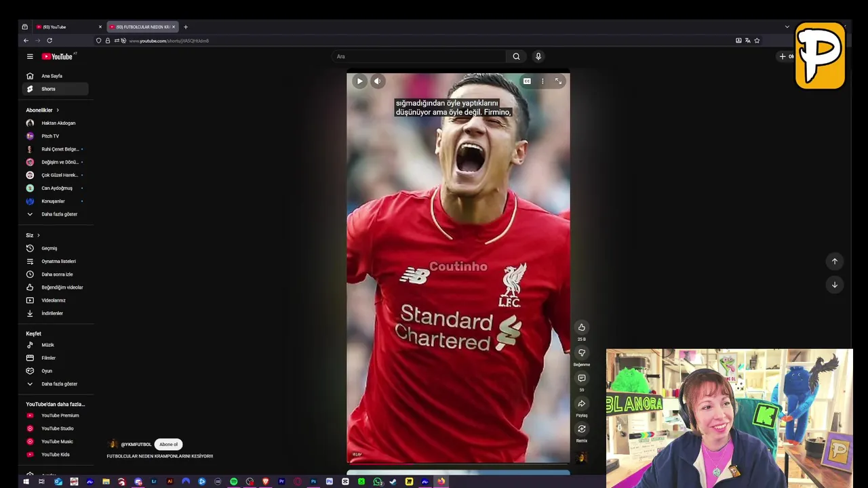Open Pitch TV subscription

56,136
